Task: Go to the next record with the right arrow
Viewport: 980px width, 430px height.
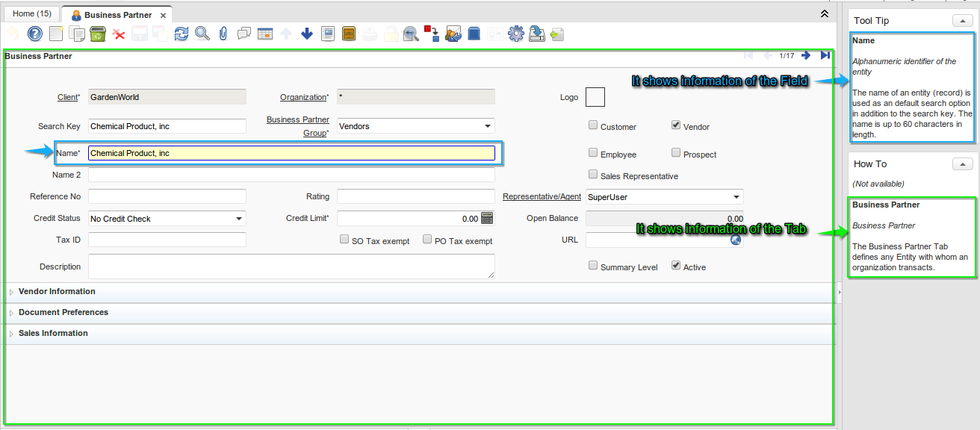Action: tap(806, 54)
